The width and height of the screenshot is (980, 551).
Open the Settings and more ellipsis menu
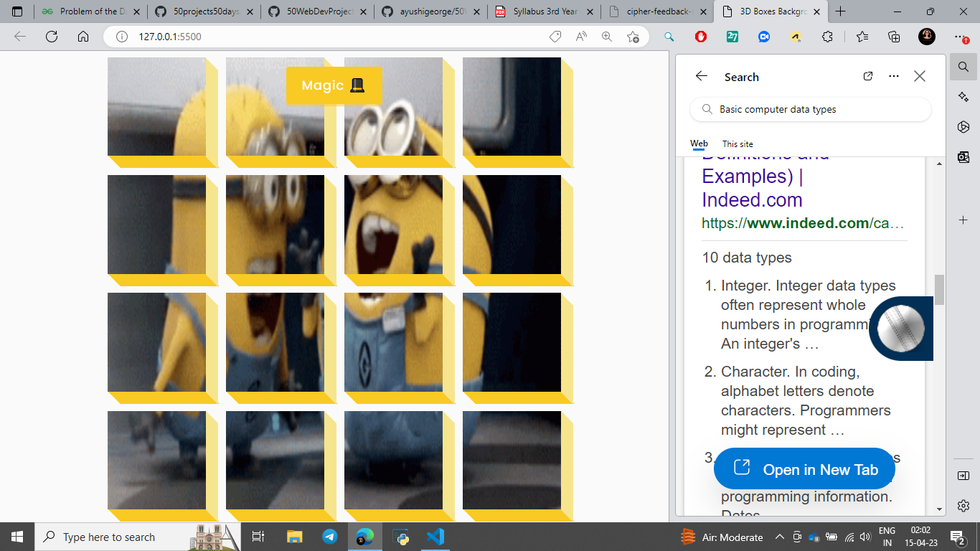pyautogui.click(x=961, y=37)
